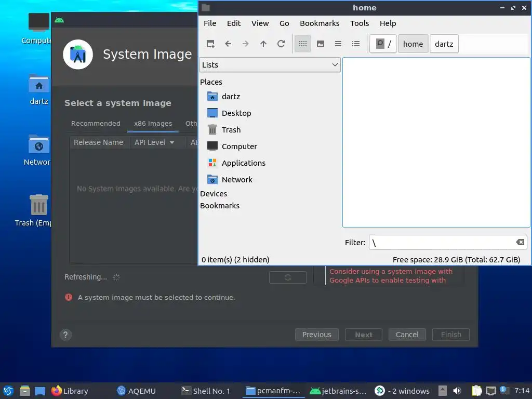Click the dartz path button
Screen dimensions: 532x399
[x=444, y=44]
